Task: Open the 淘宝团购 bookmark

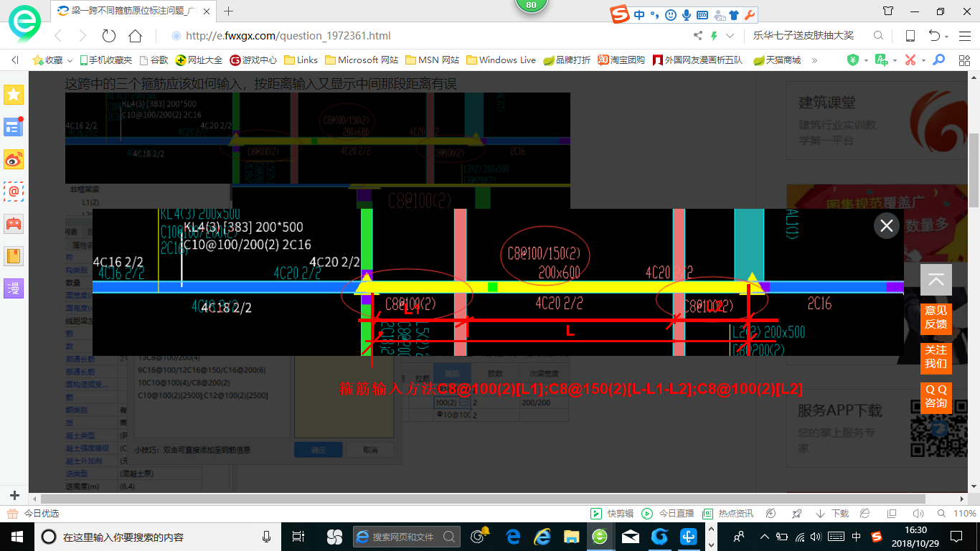Action: (621, 60)
